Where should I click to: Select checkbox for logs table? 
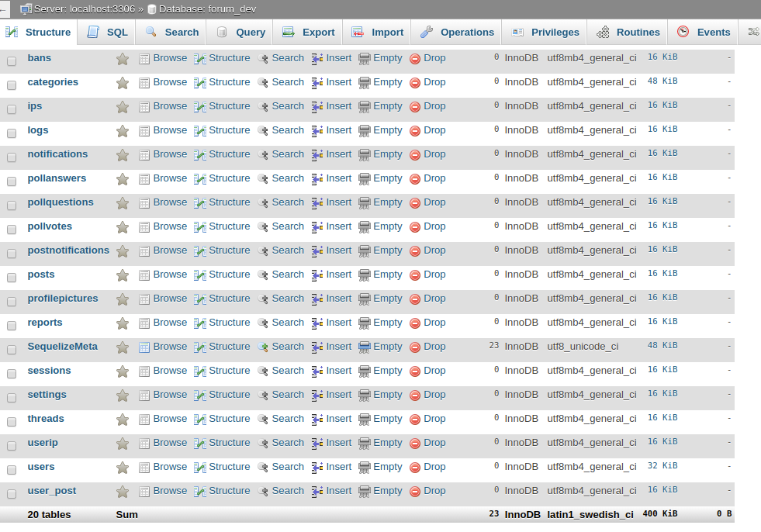[x=12, y=133]
